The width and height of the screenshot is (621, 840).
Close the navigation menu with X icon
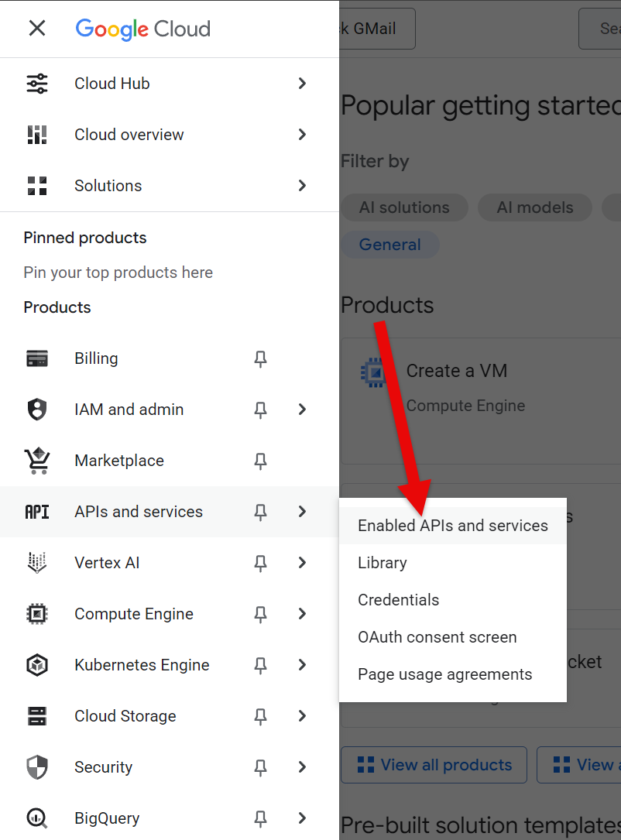point(36,29)
